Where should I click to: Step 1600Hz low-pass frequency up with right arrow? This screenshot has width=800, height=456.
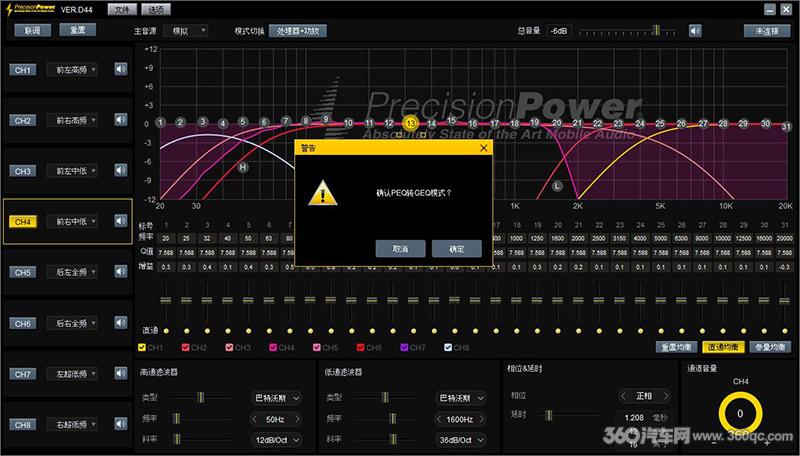point(481,419)
